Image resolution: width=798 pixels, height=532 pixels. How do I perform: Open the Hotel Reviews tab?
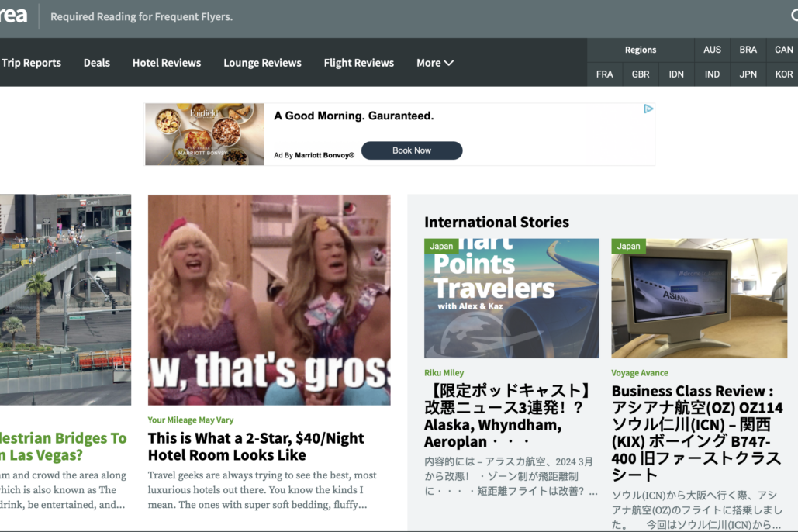click(x=167, y=63)
